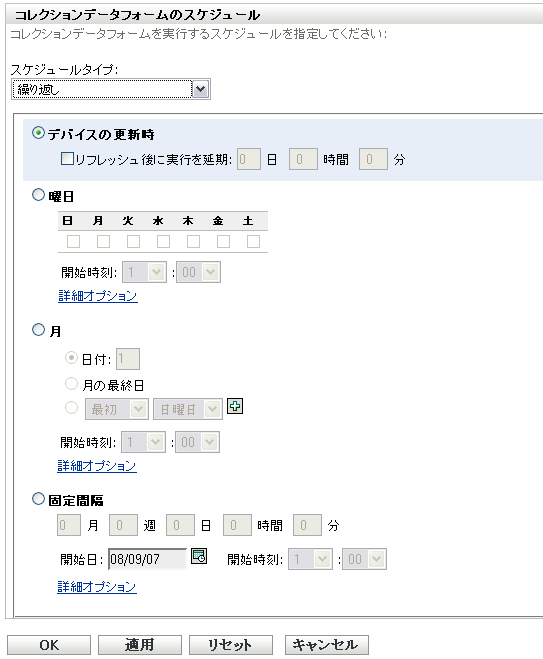This screenshot has width=543, height=659.
Task: Click the OK button
Action: tap(49, 645)
